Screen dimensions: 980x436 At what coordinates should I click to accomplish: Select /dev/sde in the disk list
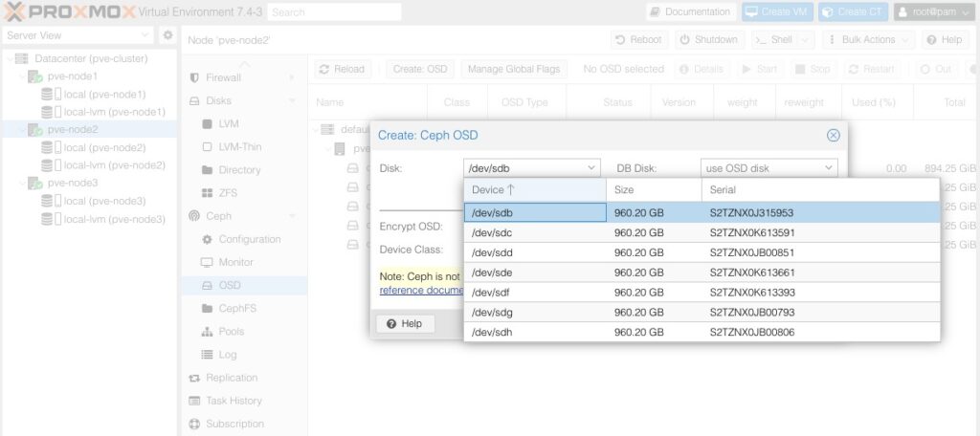click(702, 272)
